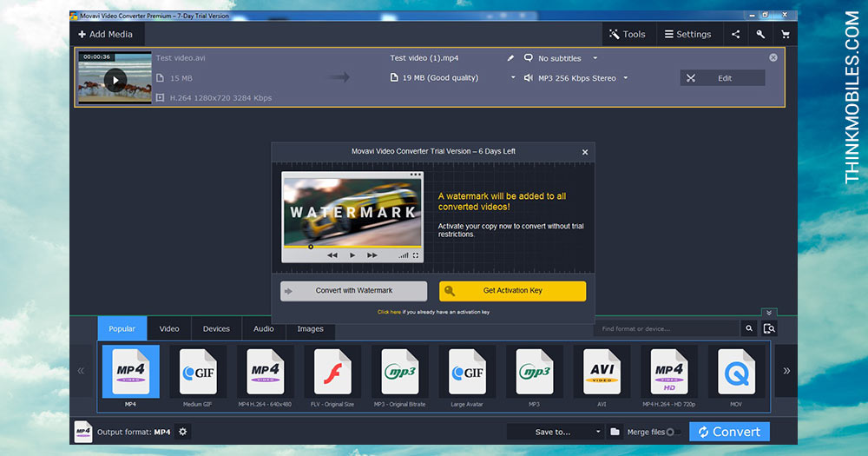Click the audio speaker icon in file row
The width and height of the screenshot is (868, 456).
pos(528,78)
